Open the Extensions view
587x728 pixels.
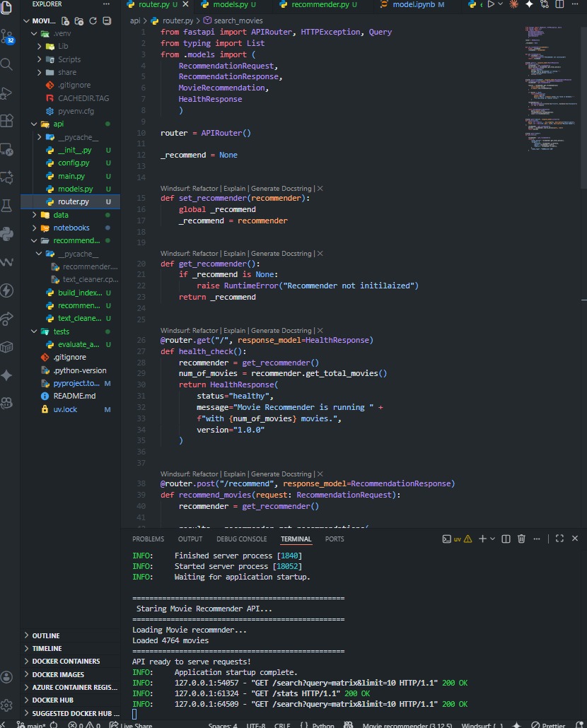coord(6,121)
